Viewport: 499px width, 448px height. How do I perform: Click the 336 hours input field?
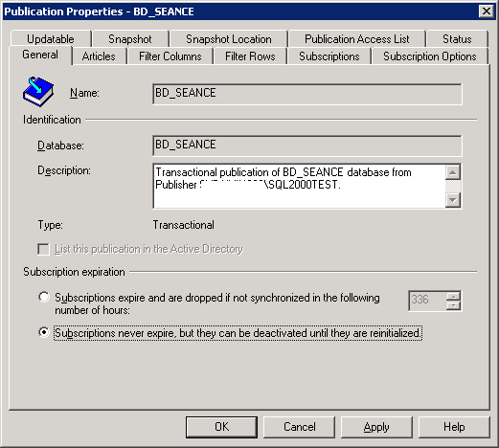(427, 301)
